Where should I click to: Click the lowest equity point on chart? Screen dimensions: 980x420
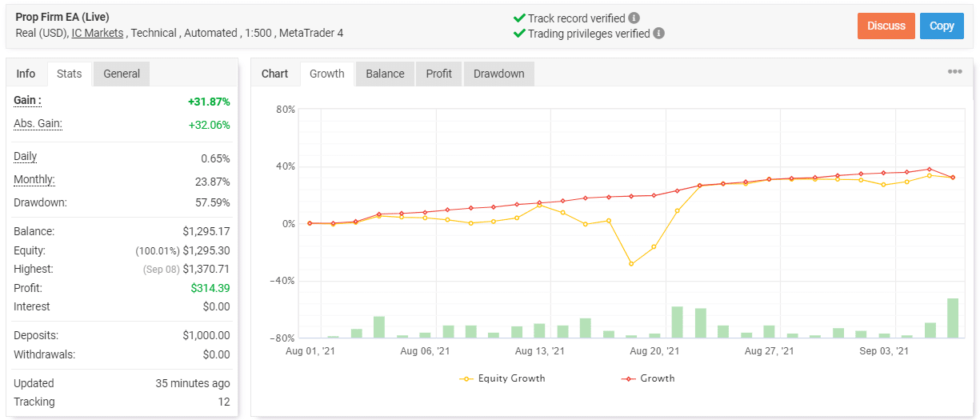point(631,264)
